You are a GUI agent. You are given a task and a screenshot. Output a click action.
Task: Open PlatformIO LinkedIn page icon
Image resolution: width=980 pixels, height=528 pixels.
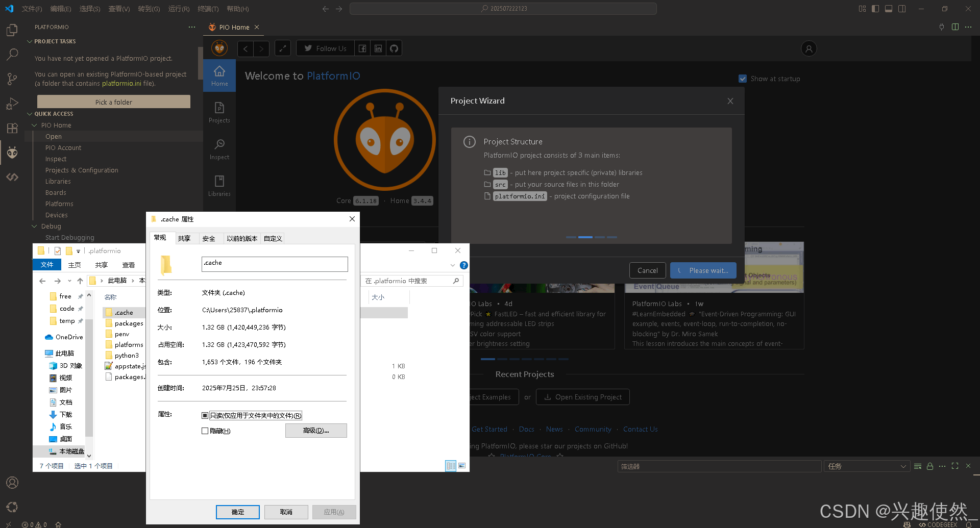[378, 48]
